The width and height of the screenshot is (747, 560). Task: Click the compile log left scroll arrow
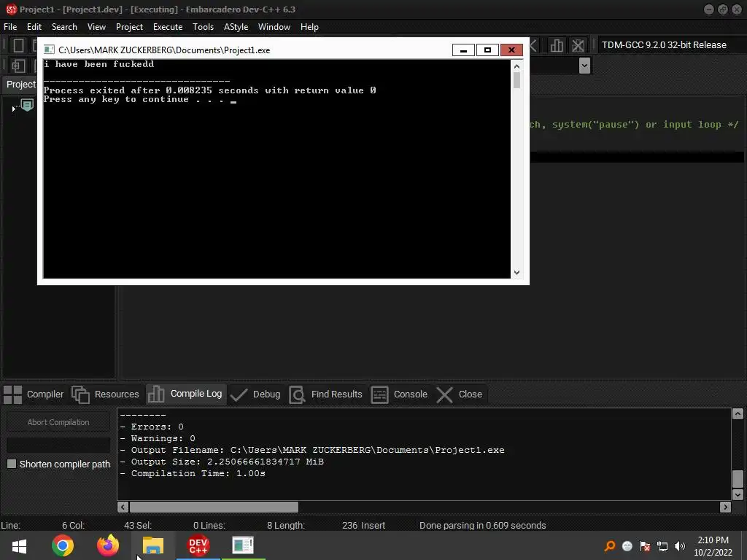point(123,507)
